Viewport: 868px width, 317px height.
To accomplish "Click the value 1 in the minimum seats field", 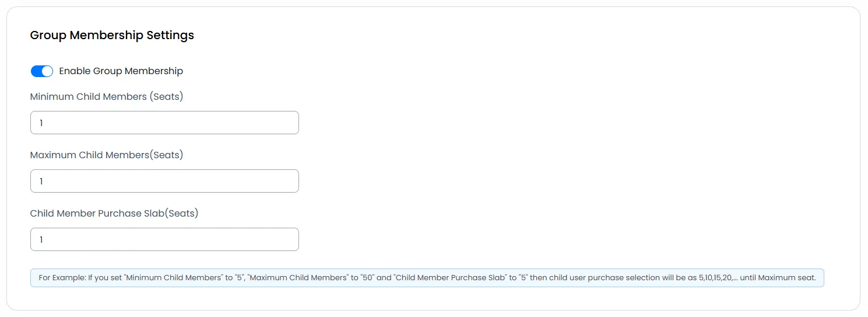I will [x=41, y=123].
